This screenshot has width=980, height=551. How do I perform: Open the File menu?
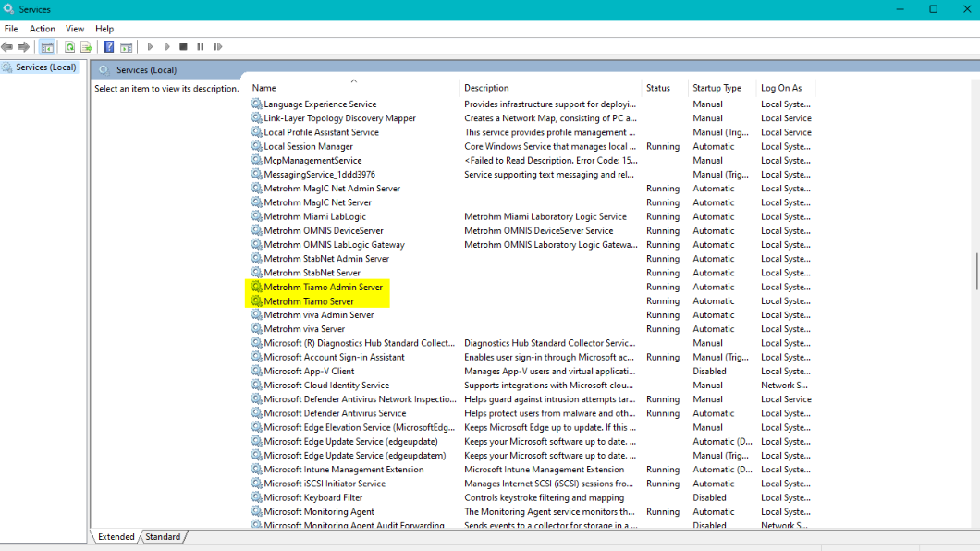point(11,29)
